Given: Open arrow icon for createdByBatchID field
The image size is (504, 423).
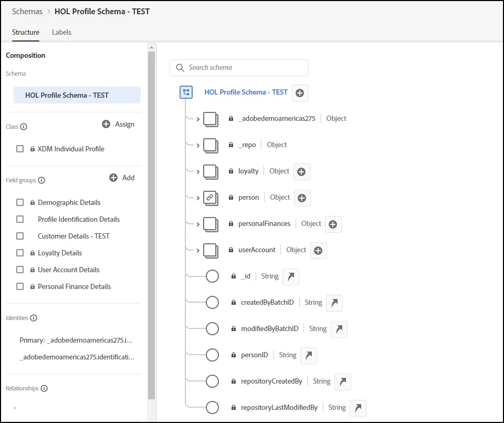Looking at the screenshot, I should coord(334,303).
